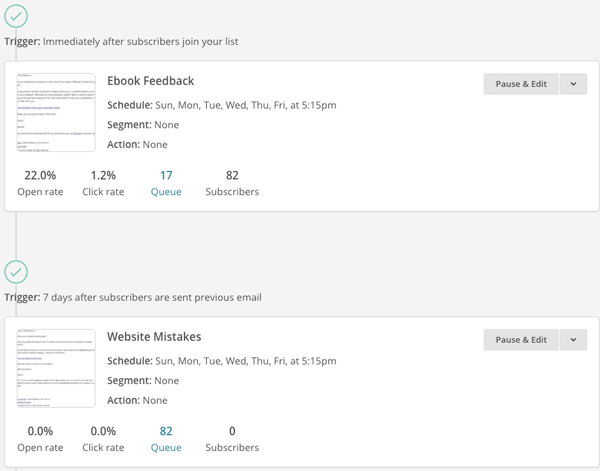
Task: Open the Website Mistakes email preview thumbnail
Action: 56,368
